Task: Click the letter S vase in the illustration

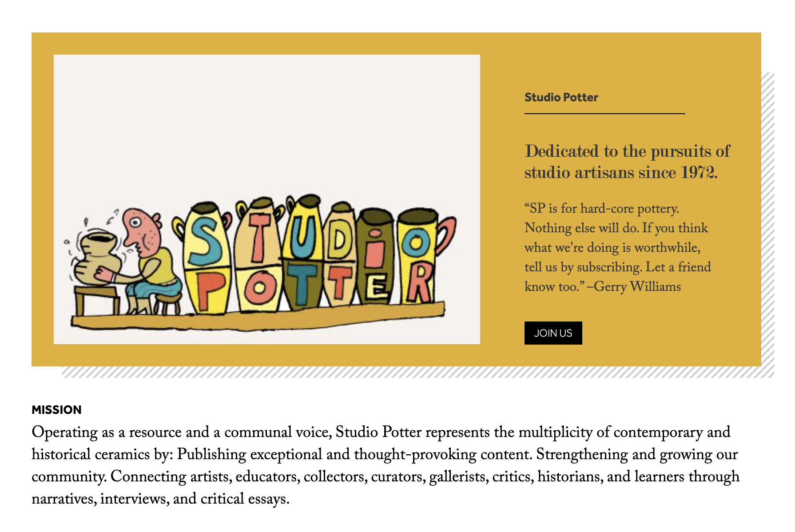Action: tap(203, 258)
